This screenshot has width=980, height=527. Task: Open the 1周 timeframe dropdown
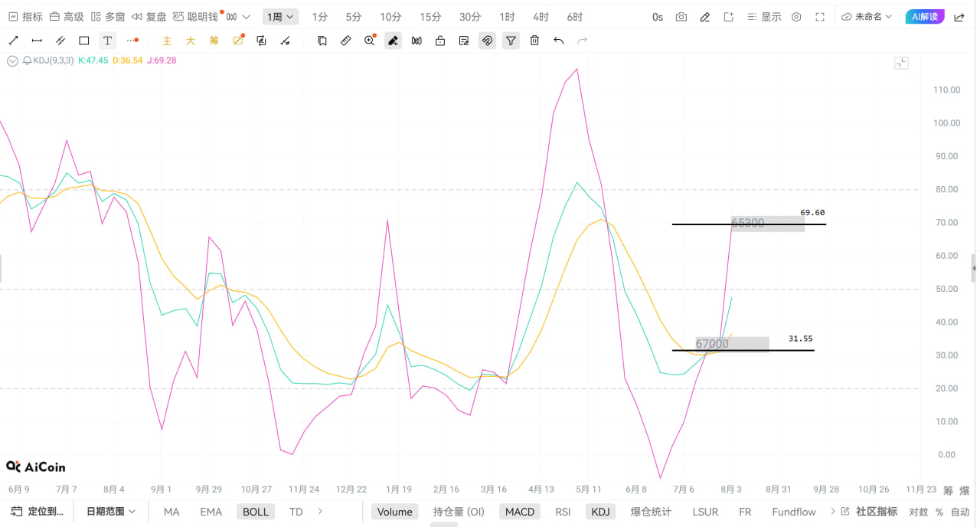(280, 17)
